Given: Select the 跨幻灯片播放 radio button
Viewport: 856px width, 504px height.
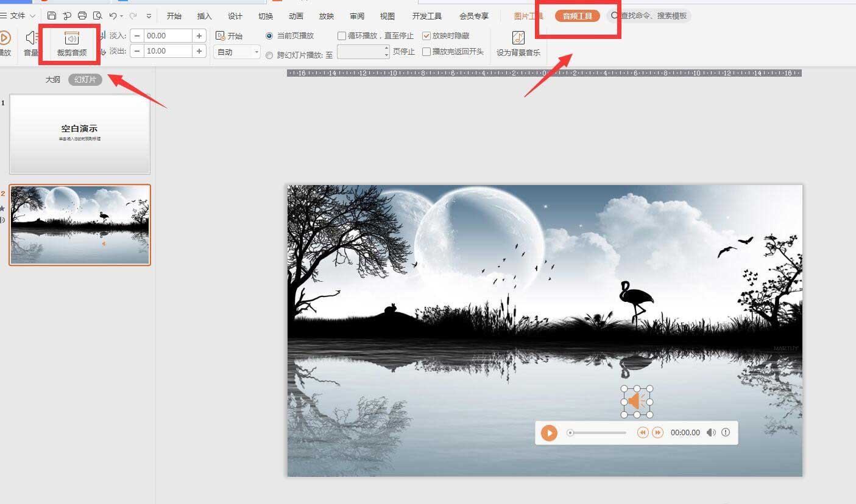Looking at the screenshot, I should (269, 54).
